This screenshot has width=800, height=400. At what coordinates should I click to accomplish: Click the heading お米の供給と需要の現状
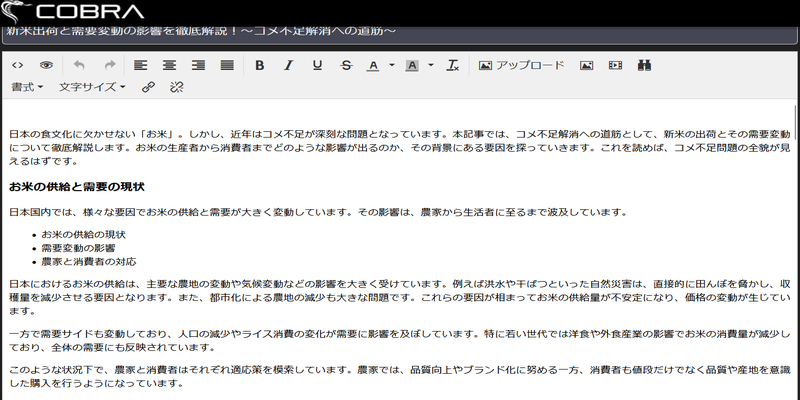pos(77,187)
